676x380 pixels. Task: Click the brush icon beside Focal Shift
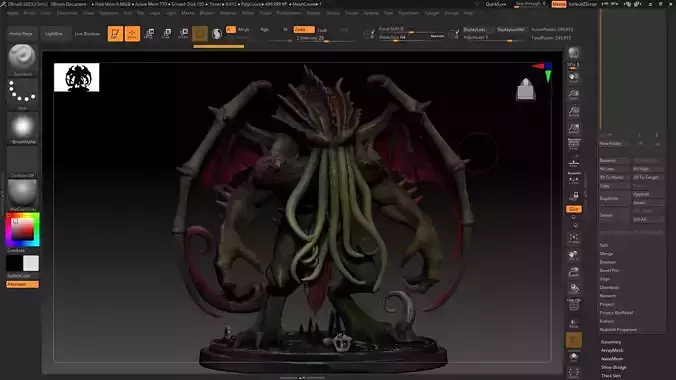[x=369, y=33]
